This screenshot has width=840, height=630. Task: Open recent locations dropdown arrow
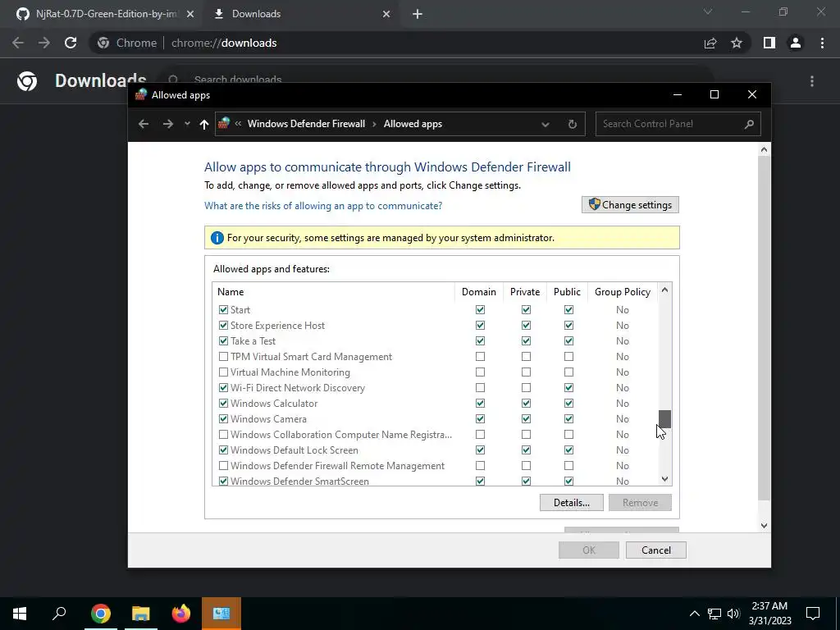pyautogui.click(x=187, y=124)
